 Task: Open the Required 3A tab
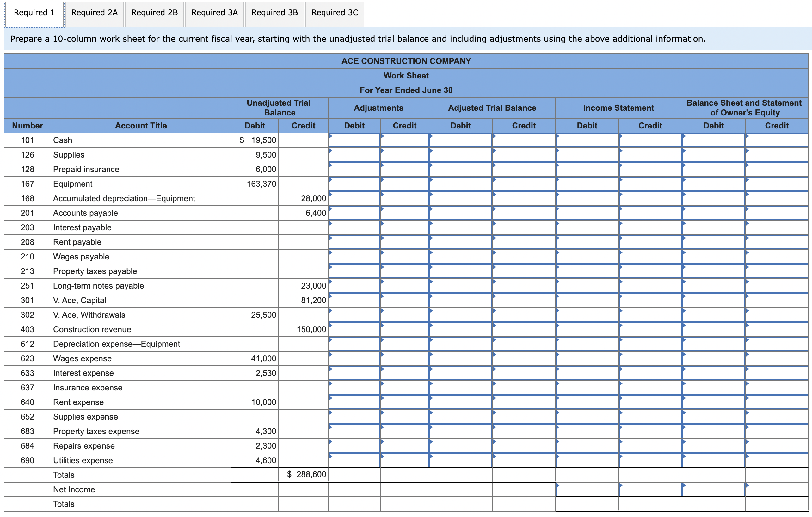[x=214, y=13]
